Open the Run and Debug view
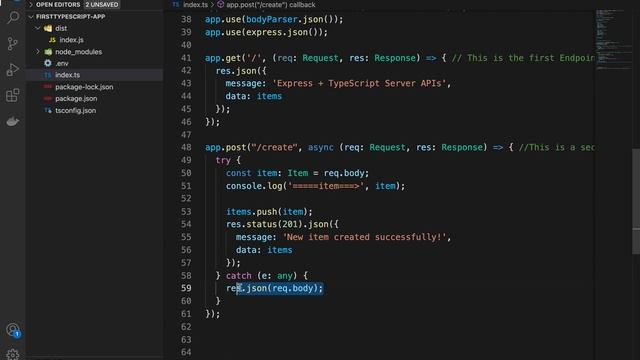Screen dimensions: 640x360 point(13,70)
